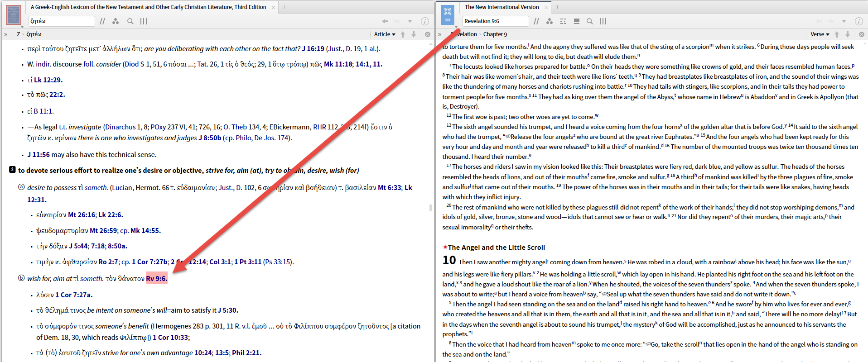The width and height of the screenshot is (868, 362).
Task: Expand the NIV table of contents chevron
Action: [x=439, y=34]
